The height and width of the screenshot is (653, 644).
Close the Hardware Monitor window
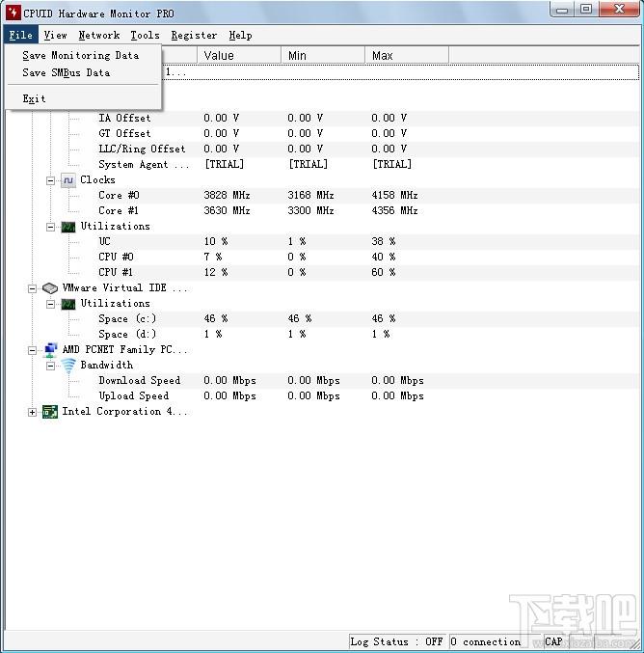pos(620,9)
